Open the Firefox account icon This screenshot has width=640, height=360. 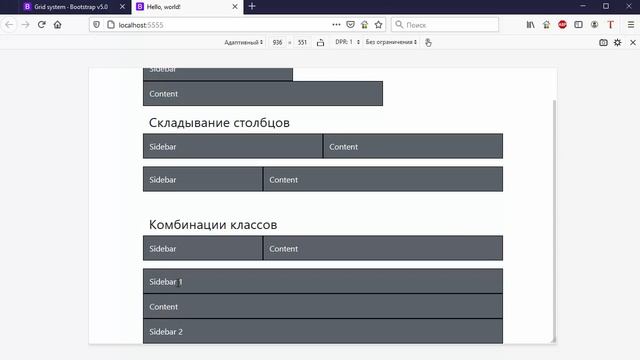pyautogui.click(x=594, y=24)
